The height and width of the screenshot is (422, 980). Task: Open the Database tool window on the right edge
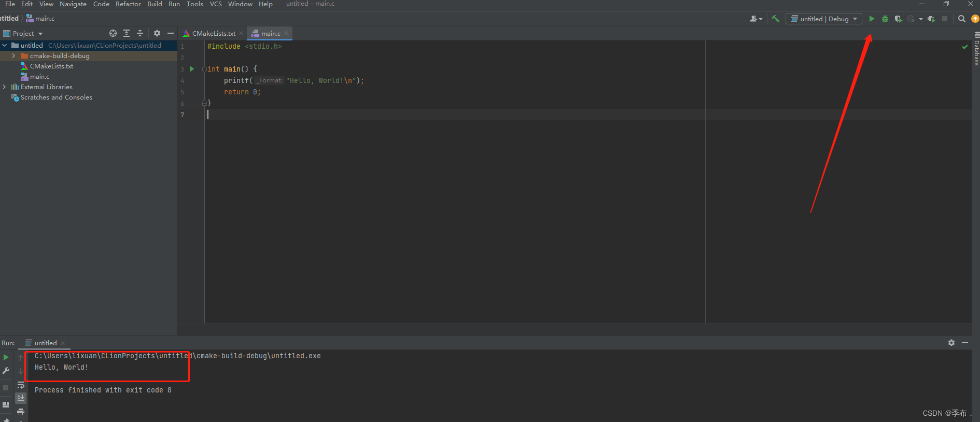click(976, 49)
